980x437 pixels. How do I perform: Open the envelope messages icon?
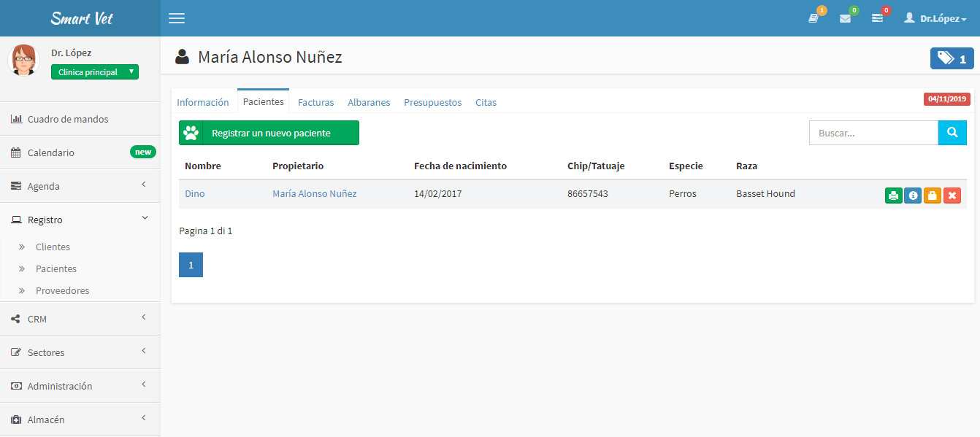point(845,18)
